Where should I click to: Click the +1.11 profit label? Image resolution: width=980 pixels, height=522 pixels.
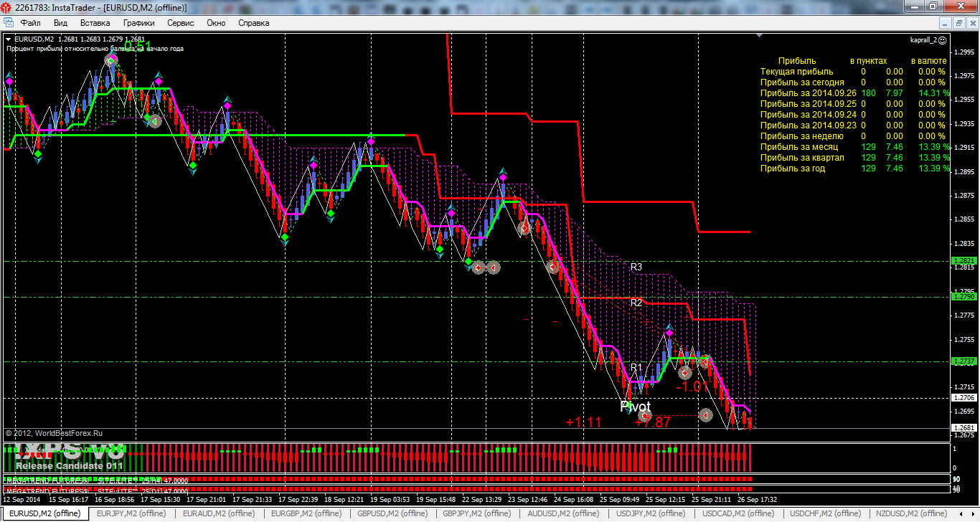(583, 422)
